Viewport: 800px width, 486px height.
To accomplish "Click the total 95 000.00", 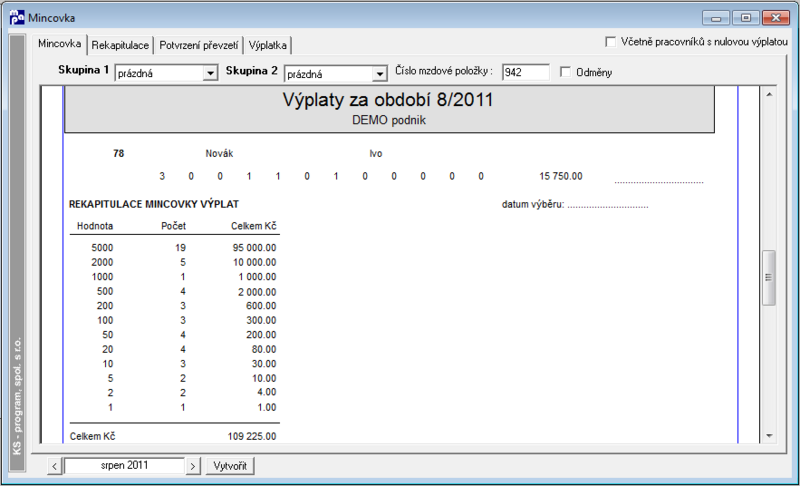I will click(255, 248).
